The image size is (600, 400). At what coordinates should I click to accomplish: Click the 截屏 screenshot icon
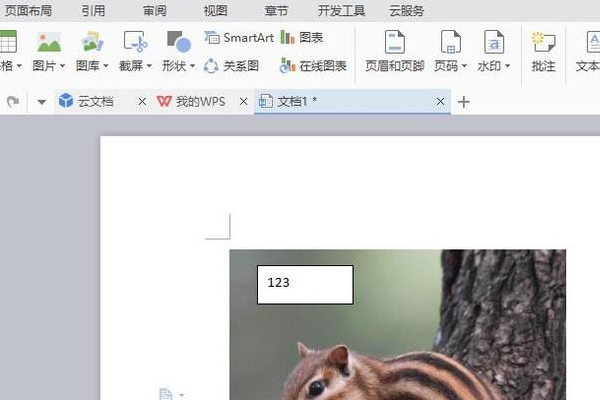[x=136, y=42]
